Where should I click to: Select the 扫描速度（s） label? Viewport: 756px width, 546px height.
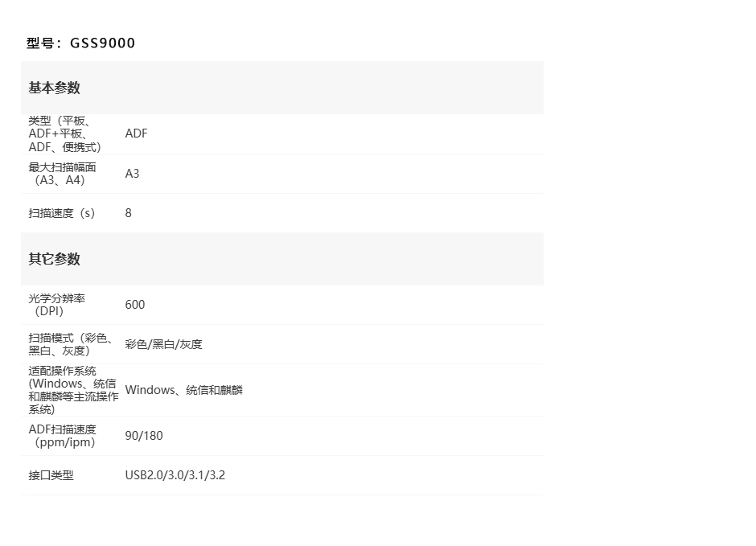(62, 213)
